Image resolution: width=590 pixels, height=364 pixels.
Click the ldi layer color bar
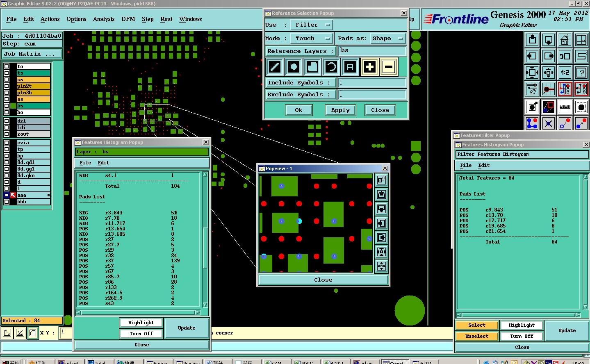click(33, 127)
